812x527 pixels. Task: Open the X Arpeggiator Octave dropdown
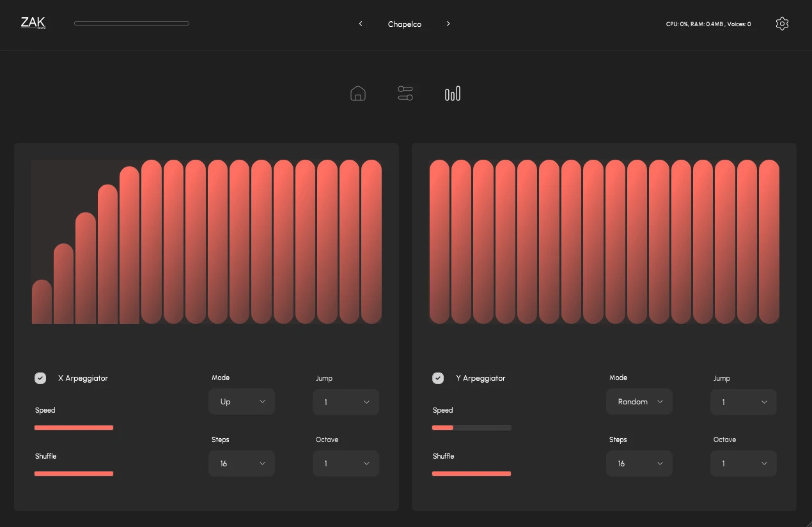(346, 464)
